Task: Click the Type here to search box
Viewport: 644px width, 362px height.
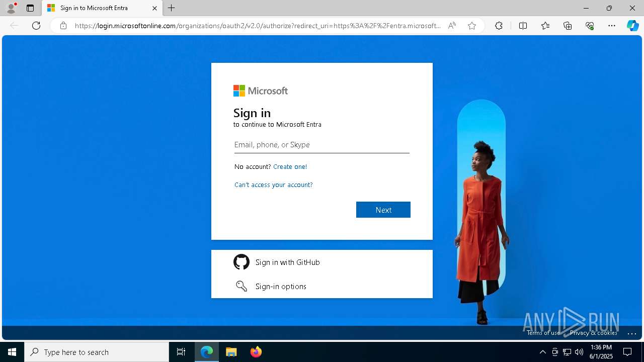Action: pyautogui.click(x=97, y=352)
